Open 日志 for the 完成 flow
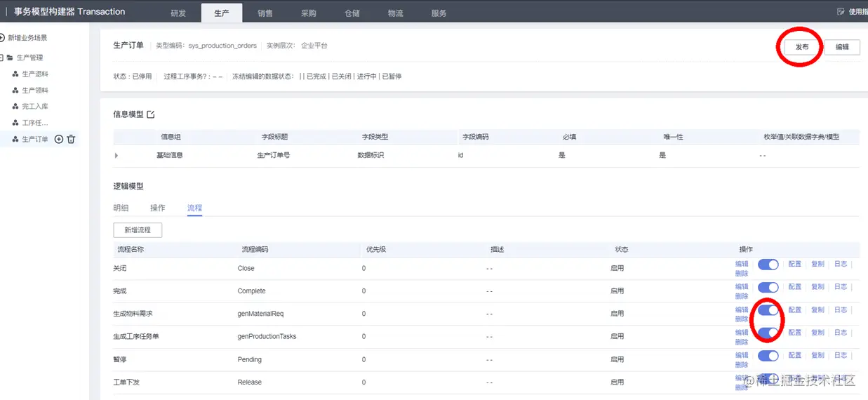This screenshot has width=868, height=400. [x=841, y=286]
